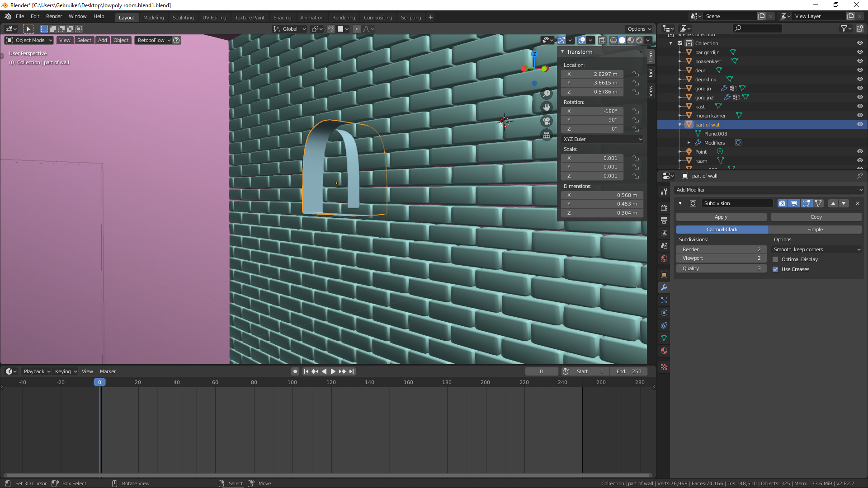This screenshot has width=868, height=488.
Task: Open the Render menu
Action: [54, 16]
